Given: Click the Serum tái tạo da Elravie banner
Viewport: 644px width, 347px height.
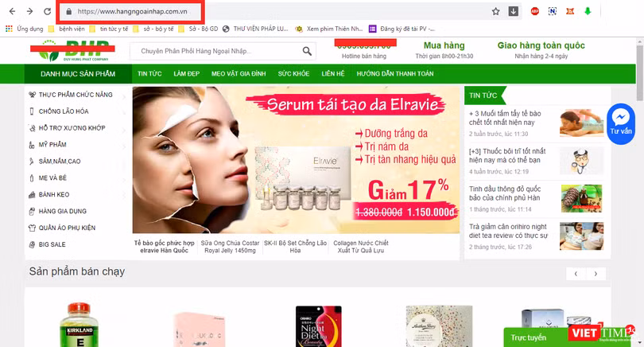Looking at the screenshot, I should [296, 160].
